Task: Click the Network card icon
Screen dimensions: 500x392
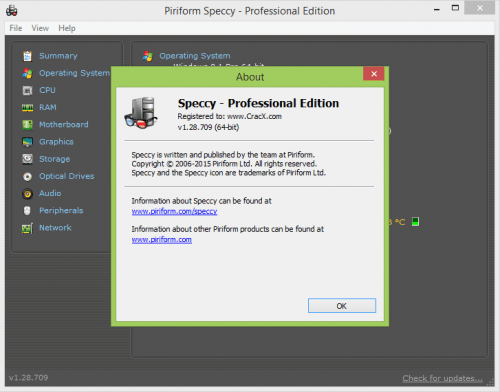Action: coord(27,228)
